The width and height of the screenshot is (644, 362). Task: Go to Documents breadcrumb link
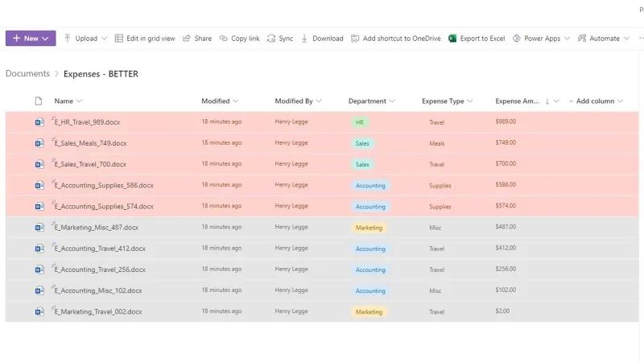point(27,73)
